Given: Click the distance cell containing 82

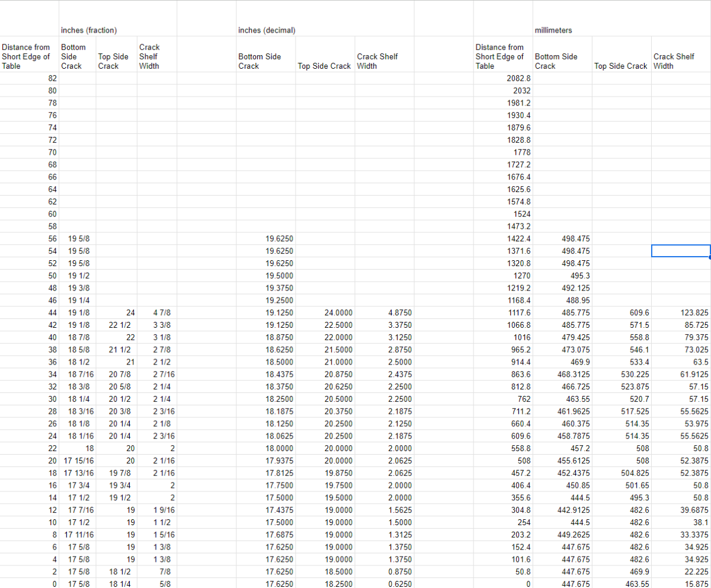Looking at the screenshot, I should [29, 78].
